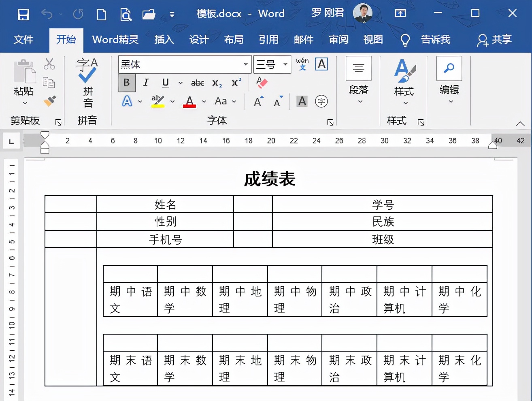This screenshot has width=532, height=401.
Task: Switch to the 设计 tab
Action: [199, 39]
